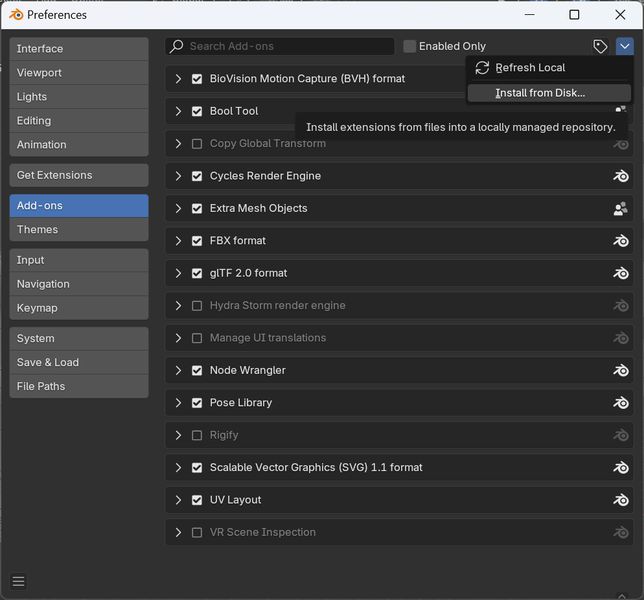Toggle the Pose Library checkbox
644x600 pixels.
(197, 403)
